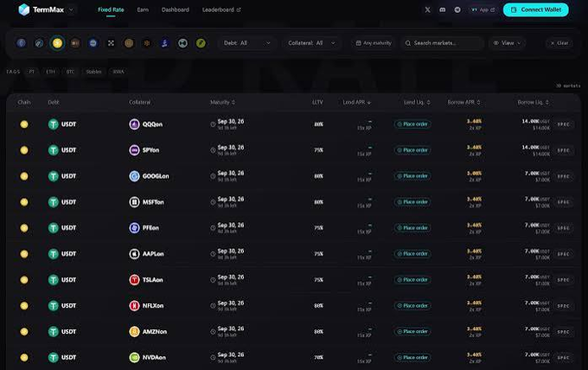Sort the table by Borrow APR column
This screenshot has width=588, height=370.
[463, 102]
